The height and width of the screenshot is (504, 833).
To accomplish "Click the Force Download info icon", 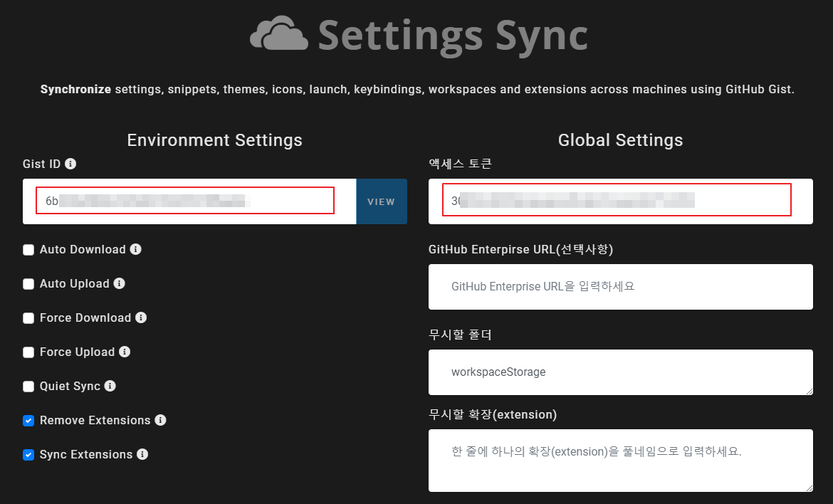I will [x=141, y=317].
